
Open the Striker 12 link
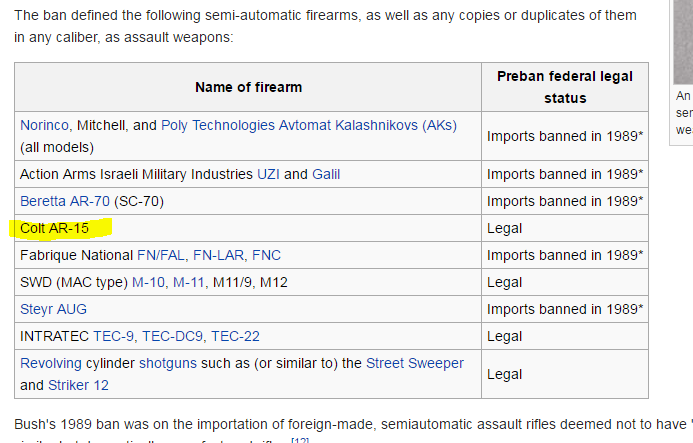click(x=79, y=385)
